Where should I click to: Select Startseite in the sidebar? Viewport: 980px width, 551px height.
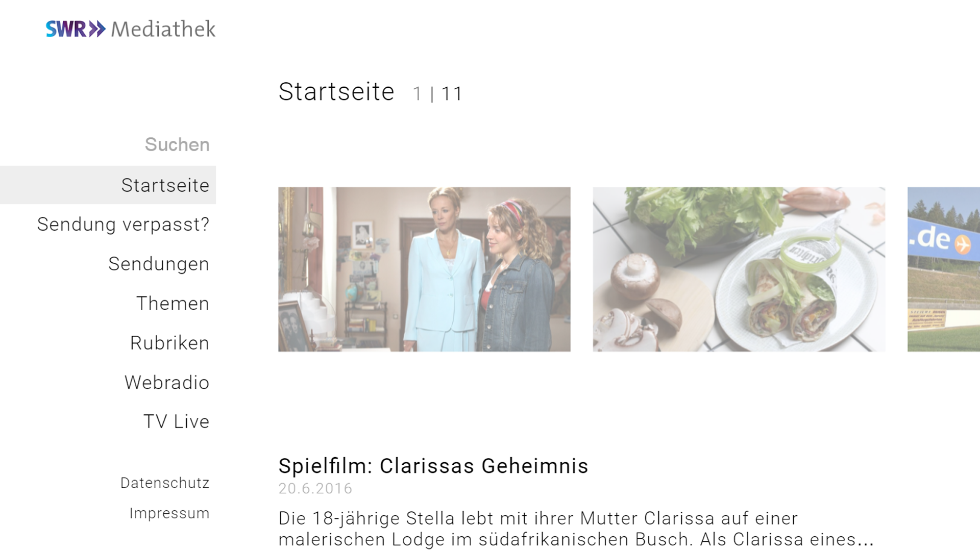coord(108,185)
